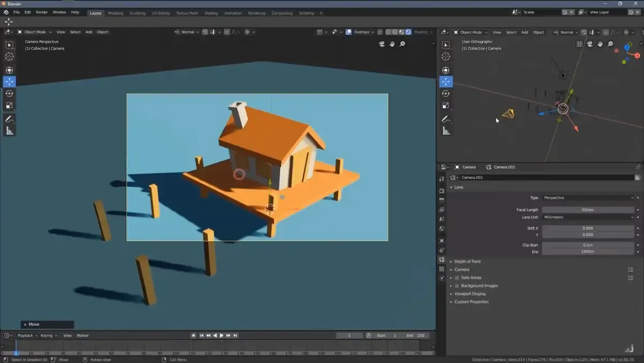This screenshot has width=644, height=363.
Task: Click the current frame number field
Action: (349, 336)
